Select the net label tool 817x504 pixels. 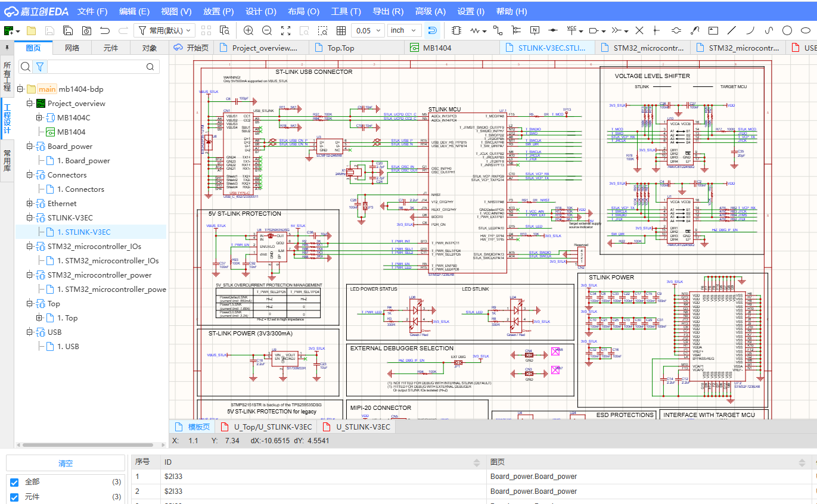pyautogui.click(x=535, y=30)
